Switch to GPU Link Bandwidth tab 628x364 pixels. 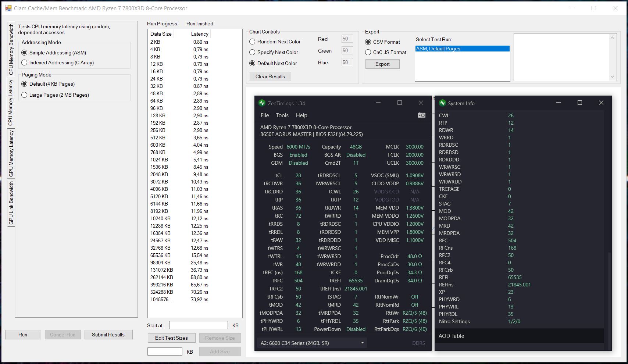point(11,203)
